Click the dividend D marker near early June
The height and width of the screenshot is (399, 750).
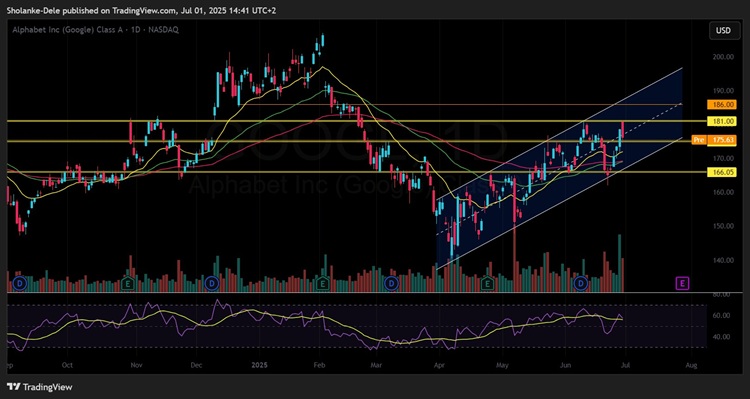pos(581,284)
